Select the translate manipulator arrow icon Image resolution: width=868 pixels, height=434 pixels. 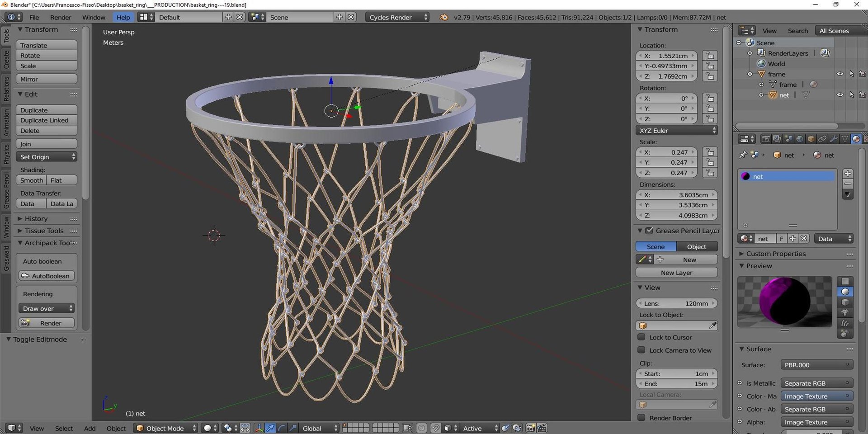pos(270,428)
